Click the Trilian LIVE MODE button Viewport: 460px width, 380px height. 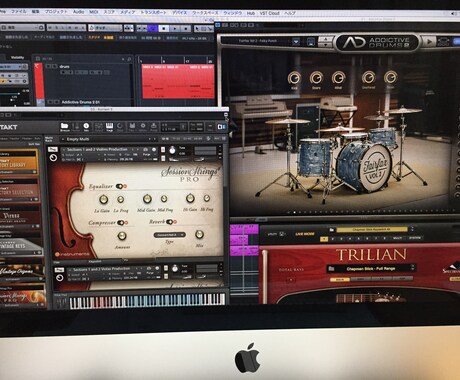click(x=305, y=234)
